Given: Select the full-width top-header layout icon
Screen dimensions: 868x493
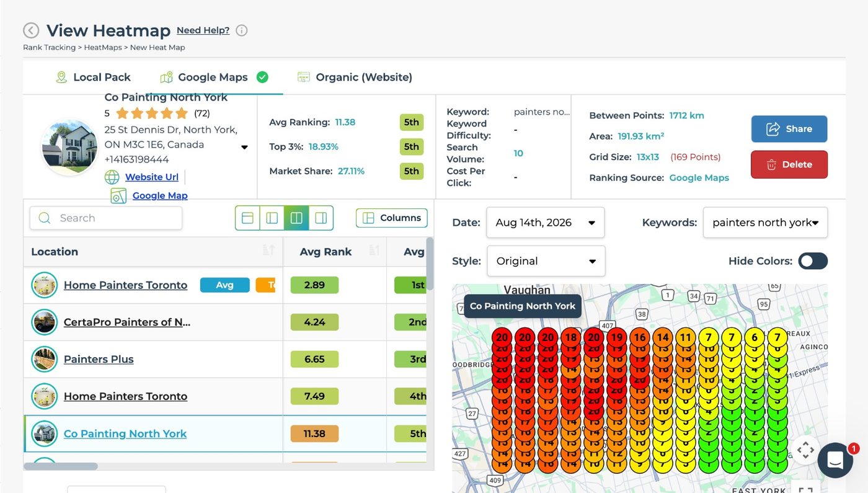Looking at the screenshot, I should coord(247,218).
